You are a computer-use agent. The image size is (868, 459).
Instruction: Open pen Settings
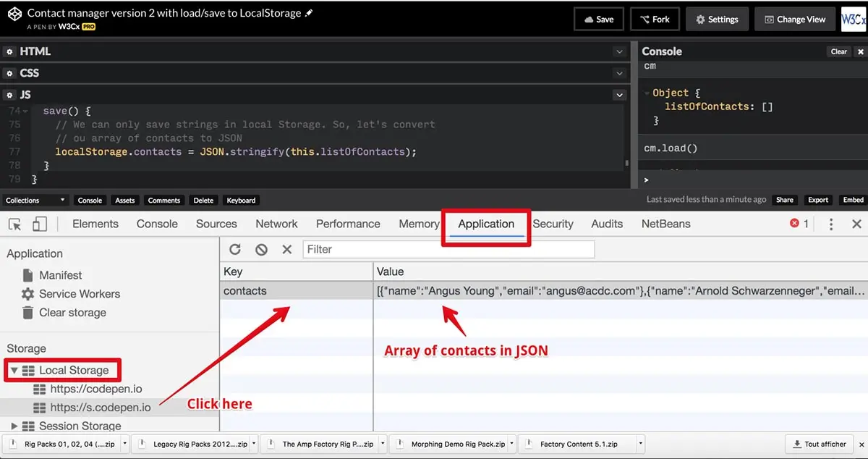coord(717,20)
